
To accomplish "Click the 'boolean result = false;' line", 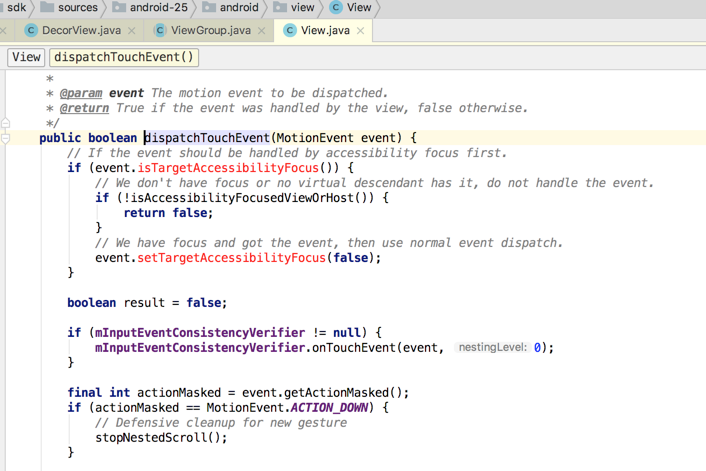I will coord(147,303).
